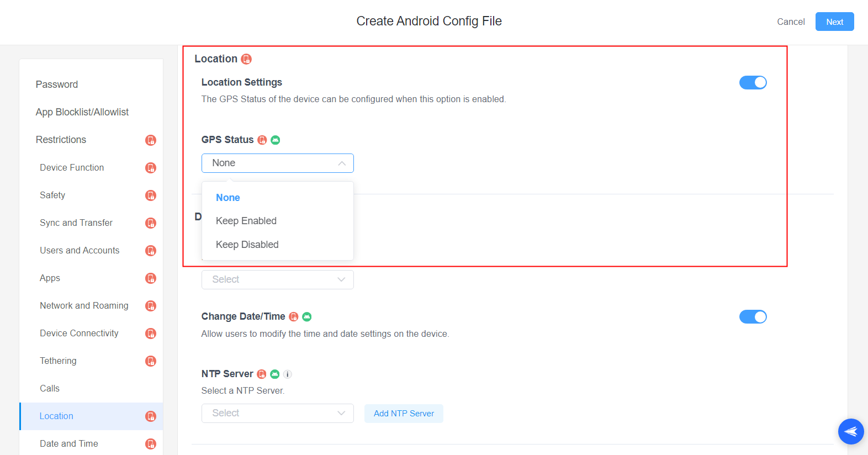Switch to the Network and Roaming section
Screen dimensions: 868x455
tap(83, 305)
